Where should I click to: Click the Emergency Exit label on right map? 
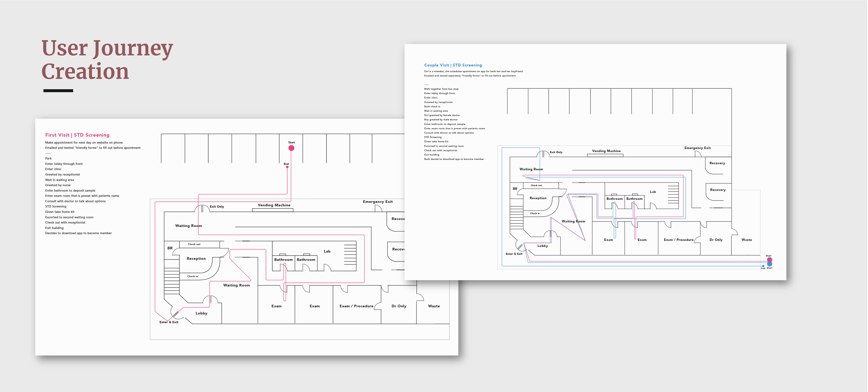(x=697, y=148)
